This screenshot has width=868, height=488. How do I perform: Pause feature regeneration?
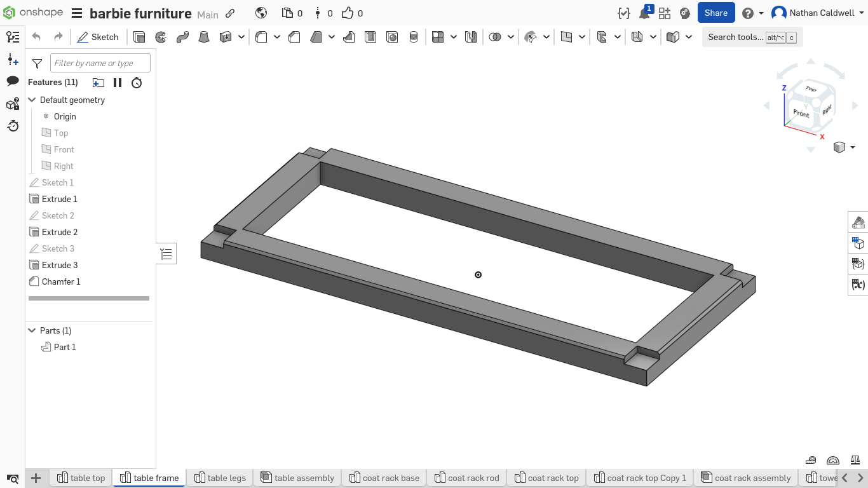(x=118, y=83)
